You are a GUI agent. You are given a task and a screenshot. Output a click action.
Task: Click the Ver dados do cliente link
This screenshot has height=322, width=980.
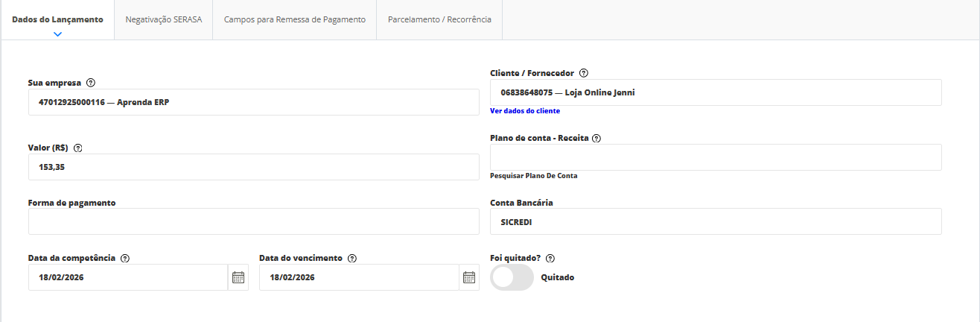[x=525, y=111]
